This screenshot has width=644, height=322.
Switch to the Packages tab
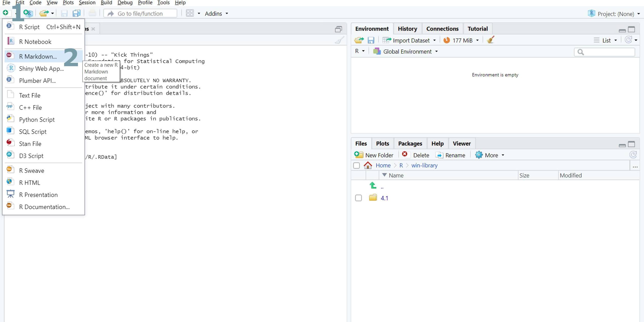[x=410, y=144]
